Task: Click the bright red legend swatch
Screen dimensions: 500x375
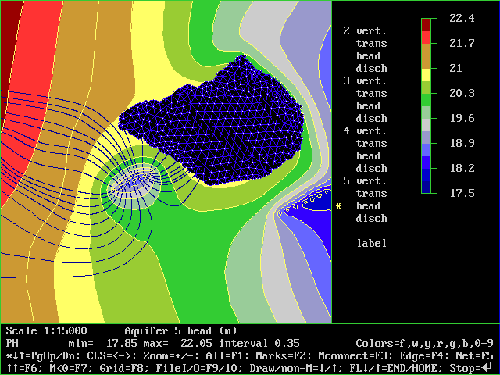Action: pos(426,37)
